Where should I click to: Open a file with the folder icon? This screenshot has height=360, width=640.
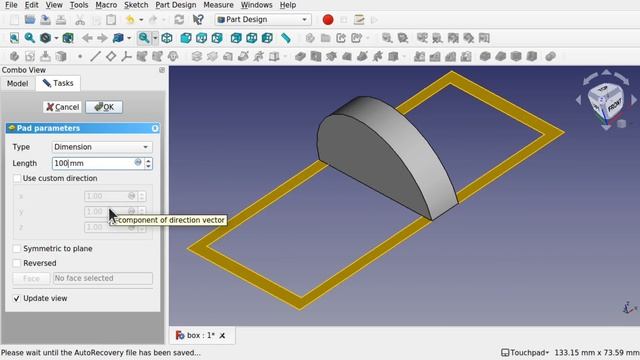30,20
